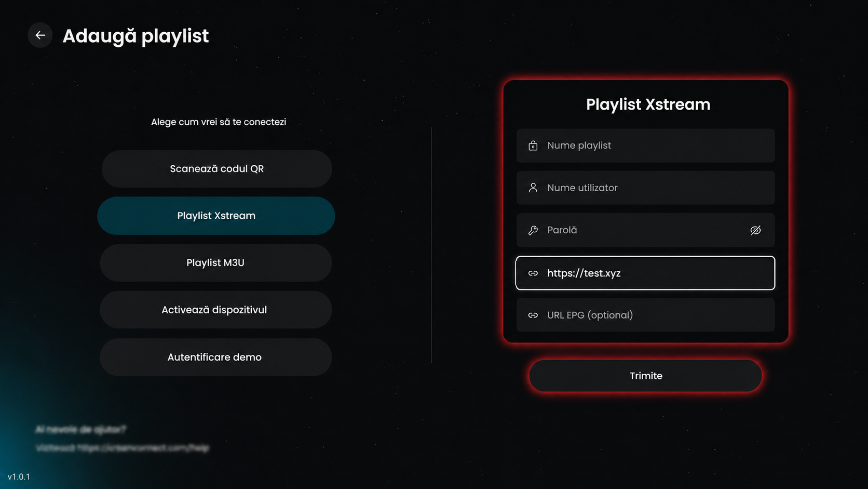Focus the Parolă input field
This screenshot has width=868, height=489.
(x=645, y=230)
